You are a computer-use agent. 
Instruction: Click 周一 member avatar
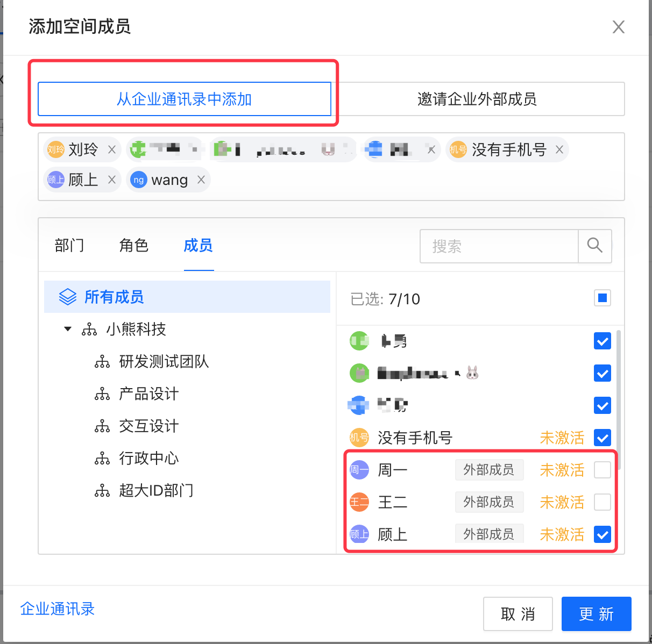(359, 470)
